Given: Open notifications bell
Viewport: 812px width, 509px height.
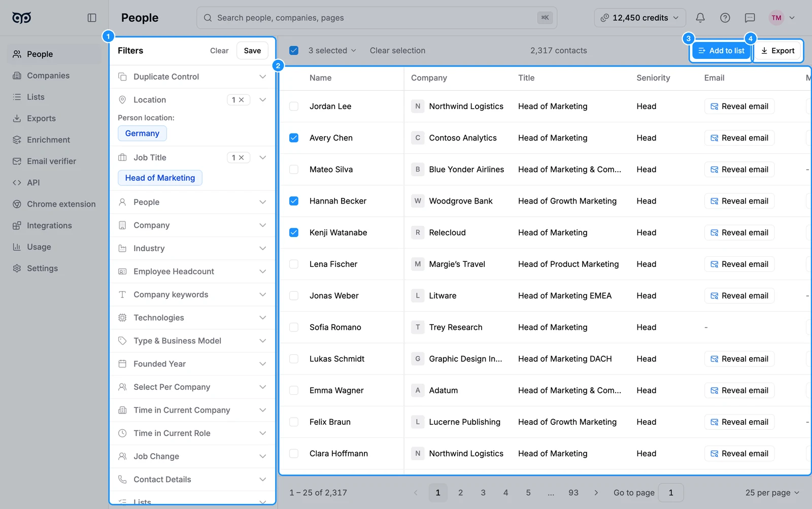Looking at the screenshot, I should tap(700, 18).
